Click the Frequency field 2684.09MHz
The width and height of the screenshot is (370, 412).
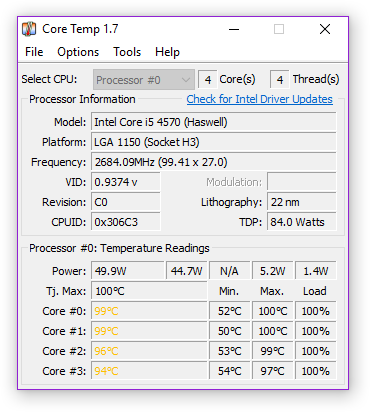[214, 162]
